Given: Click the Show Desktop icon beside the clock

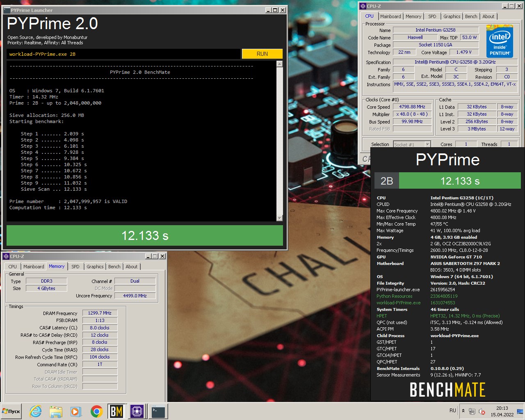Looking at the screenshot, I should coord(520,411).
